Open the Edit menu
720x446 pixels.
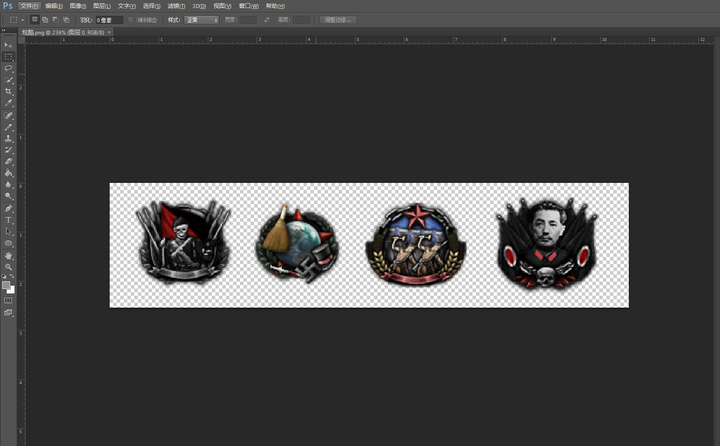click(54, 6)
